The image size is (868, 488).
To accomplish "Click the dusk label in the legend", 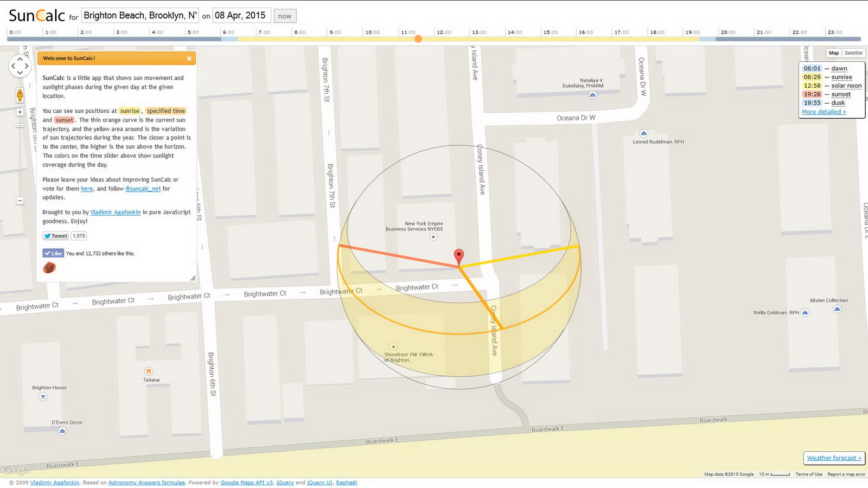I will click(838, 103).
